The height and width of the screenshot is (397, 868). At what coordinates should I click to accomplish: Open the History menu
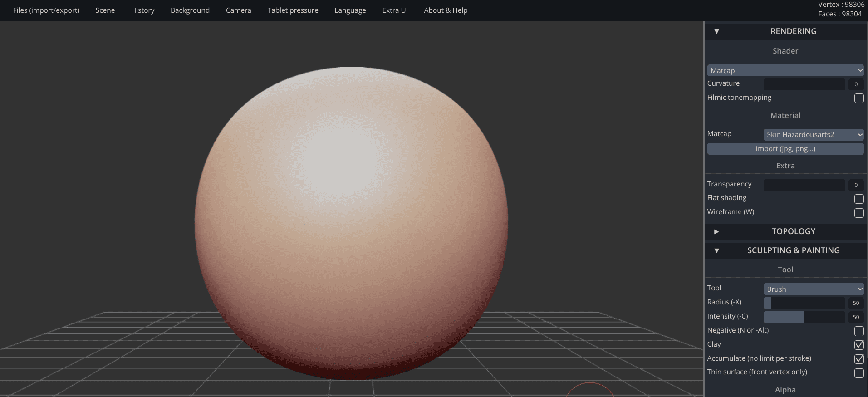[x=143, y=10]
